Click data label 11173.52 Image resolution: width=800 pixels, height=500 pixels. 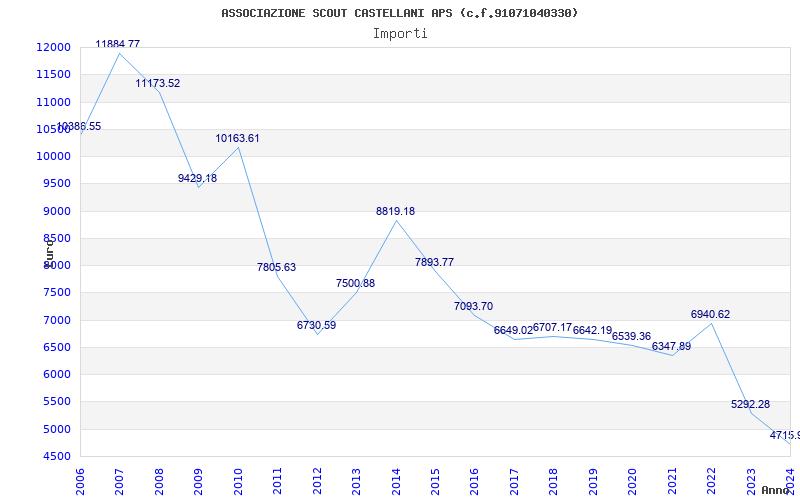click(158, 83)
